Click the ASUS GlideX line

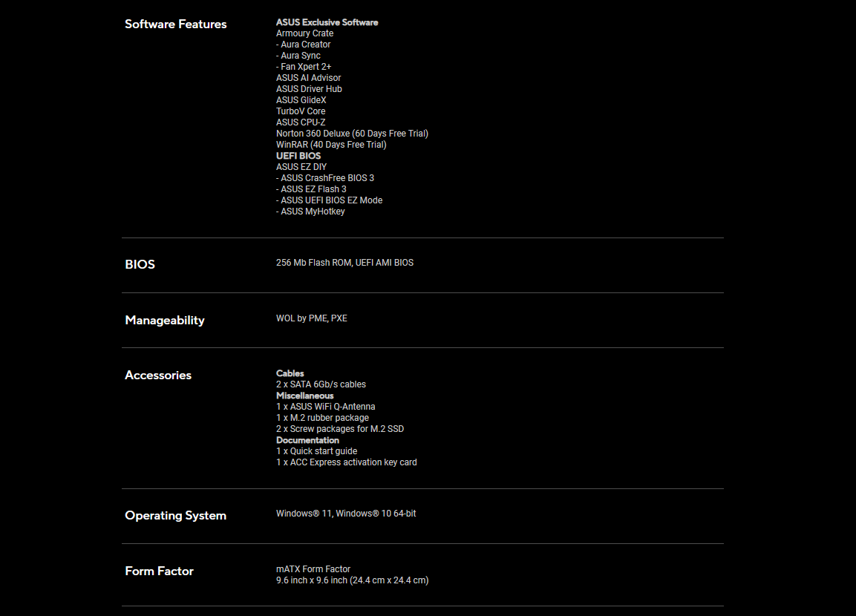(x=301, y=100)
